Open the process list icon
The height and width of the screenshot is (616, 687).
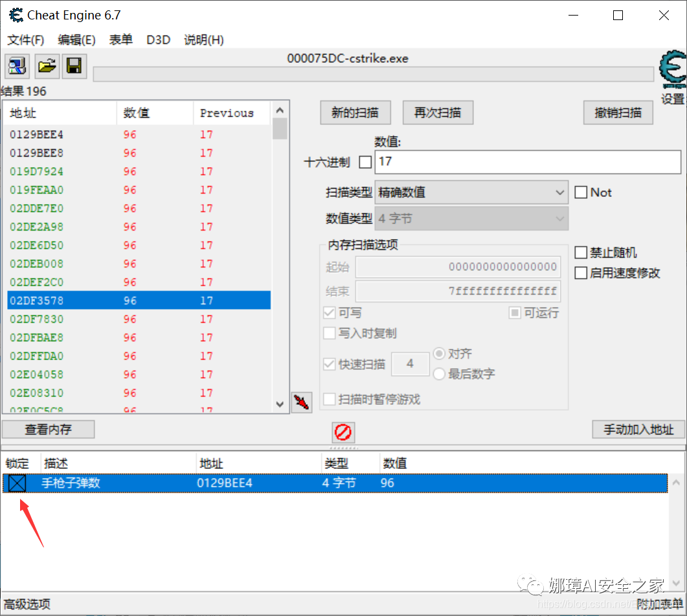click(x=17, y=66)
